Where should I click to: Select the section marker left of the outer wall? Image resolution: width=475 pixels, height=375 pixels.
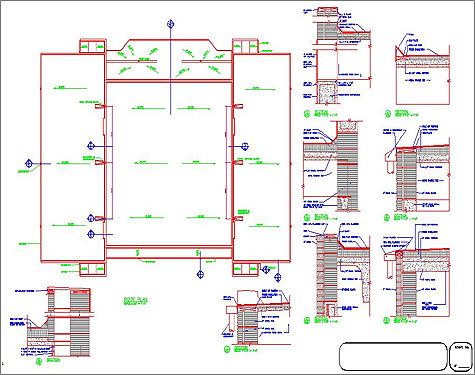(x=29, y=164)
